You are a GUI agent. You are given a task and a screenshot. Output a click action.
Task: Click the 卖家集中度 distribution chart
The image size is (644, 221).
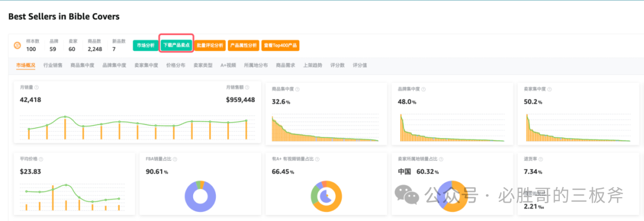pyautogui.click(x=578, y=128)
